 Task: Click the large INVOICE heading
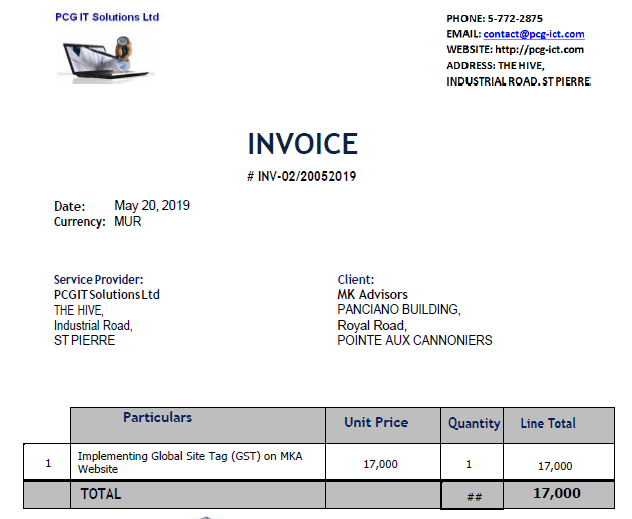(x=302, y=144)
